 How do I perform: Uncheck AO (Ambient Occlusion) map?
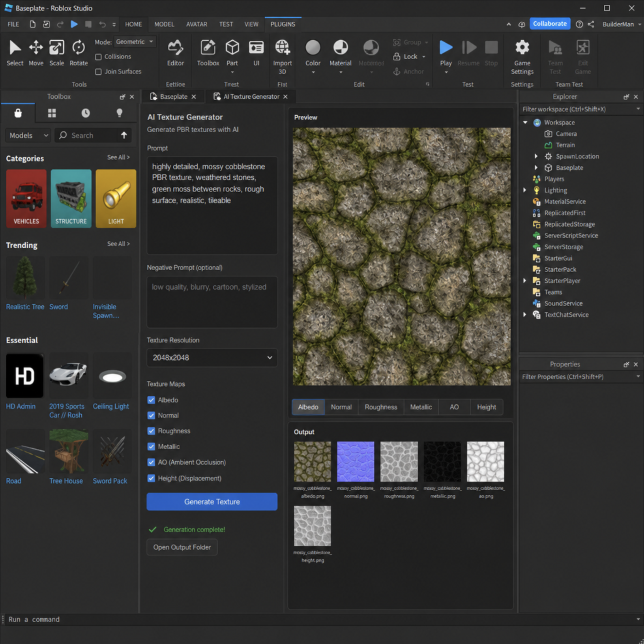[151, 462]
